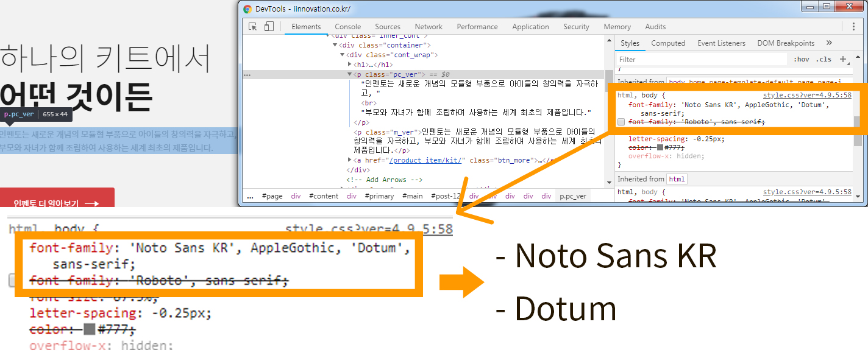Select the #post-12 breadcrumb
Screen dimensions: 868x358
pos(445,196)
